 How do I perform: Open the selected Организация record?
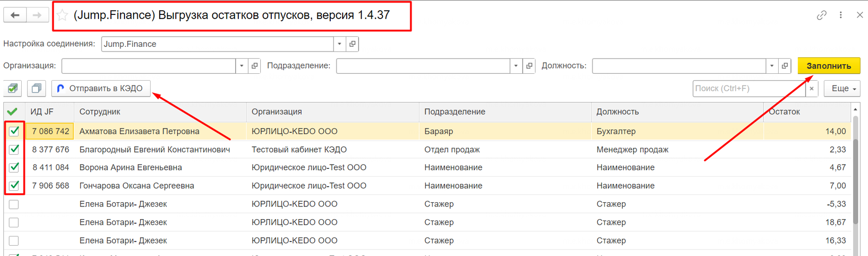point(255,66)
